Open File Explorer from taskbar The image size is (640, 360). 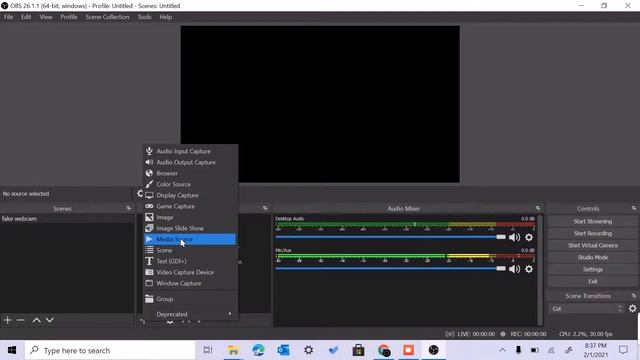233,350
